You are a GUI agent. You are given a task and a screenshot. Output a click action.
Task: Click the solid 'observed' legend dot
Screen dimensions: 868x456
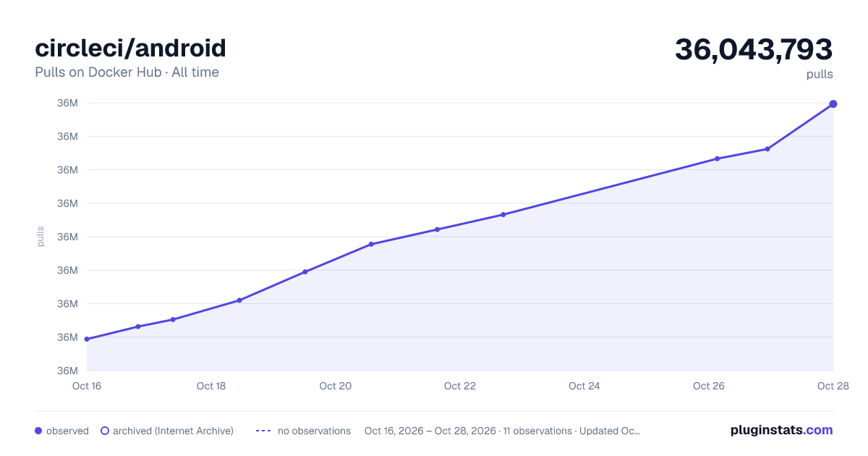[38, 431]
